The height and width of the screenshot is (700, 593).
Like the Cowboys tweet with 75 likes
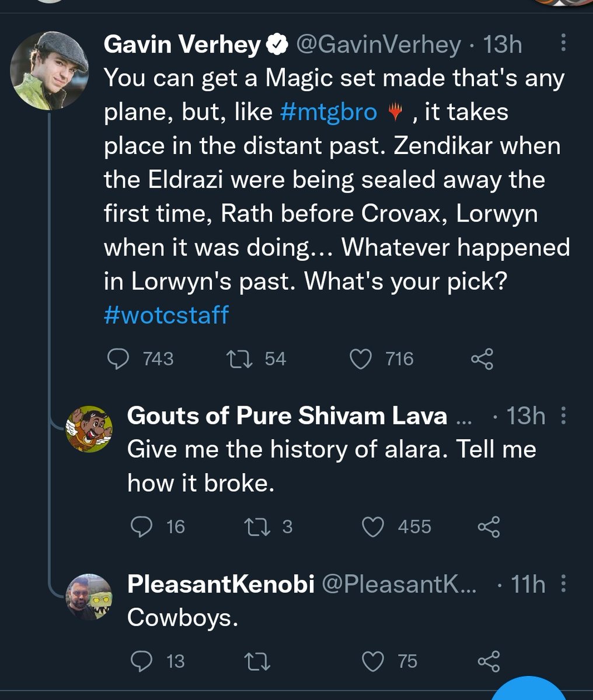pyautogui.click(x=372, y=661)
